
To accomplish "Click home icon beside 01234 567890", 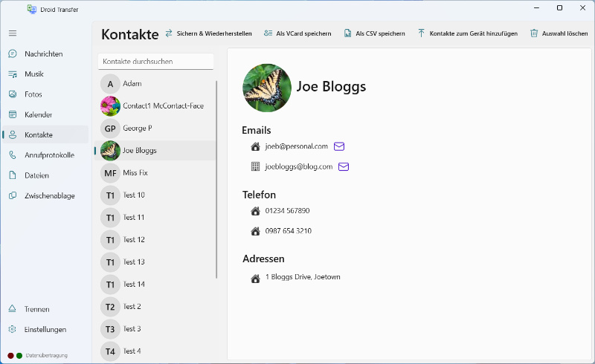I will tap(255, 211).
